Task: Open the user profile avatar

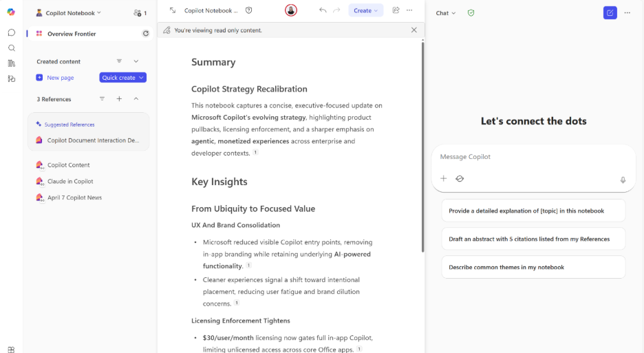Action: tap(291, 10)
